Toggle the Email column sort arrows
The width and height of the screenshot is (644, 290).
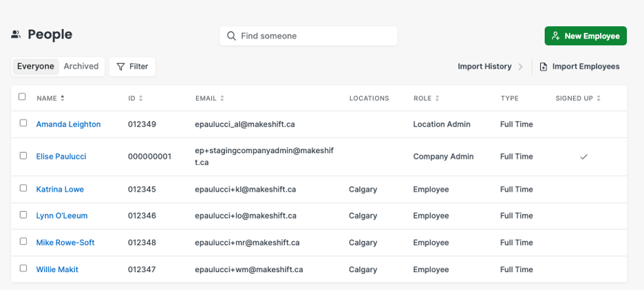[222, 98]
